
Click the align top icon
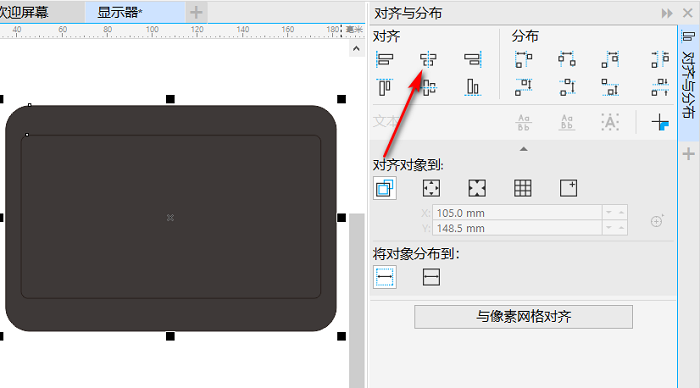[385, 87]
